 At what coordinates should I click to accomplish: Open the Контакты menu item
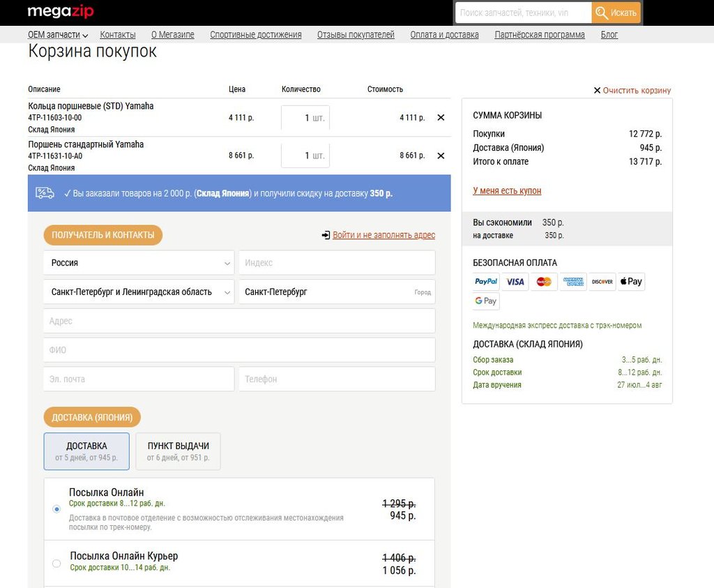(x=118, y=35)
